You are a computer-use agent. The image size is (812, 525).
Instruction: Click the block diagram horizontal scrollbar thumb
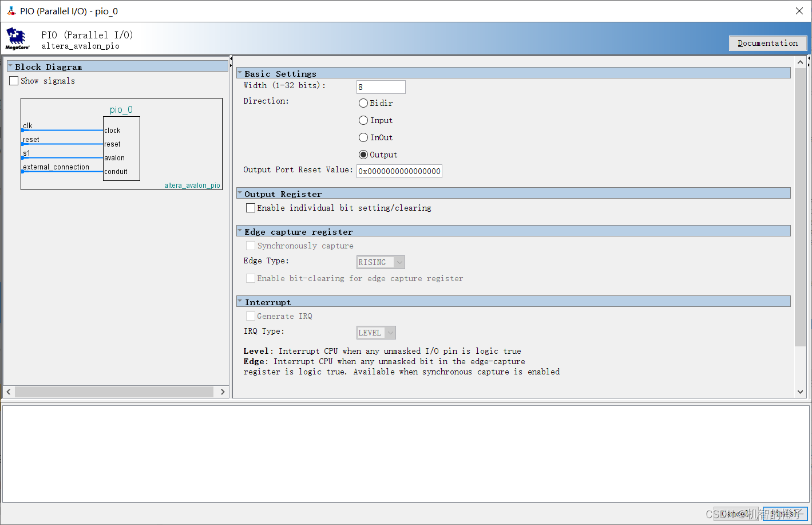coord(114,392)
